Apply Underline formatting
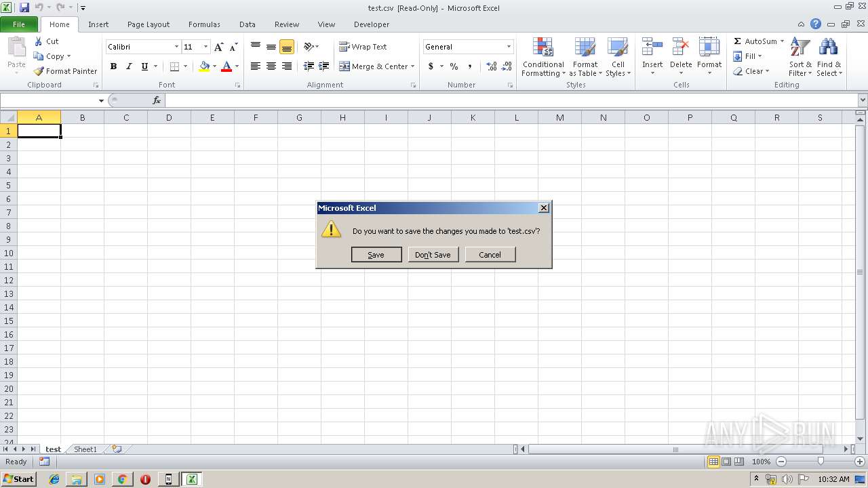This screenshot has width=868, height=488. (144, 66)
